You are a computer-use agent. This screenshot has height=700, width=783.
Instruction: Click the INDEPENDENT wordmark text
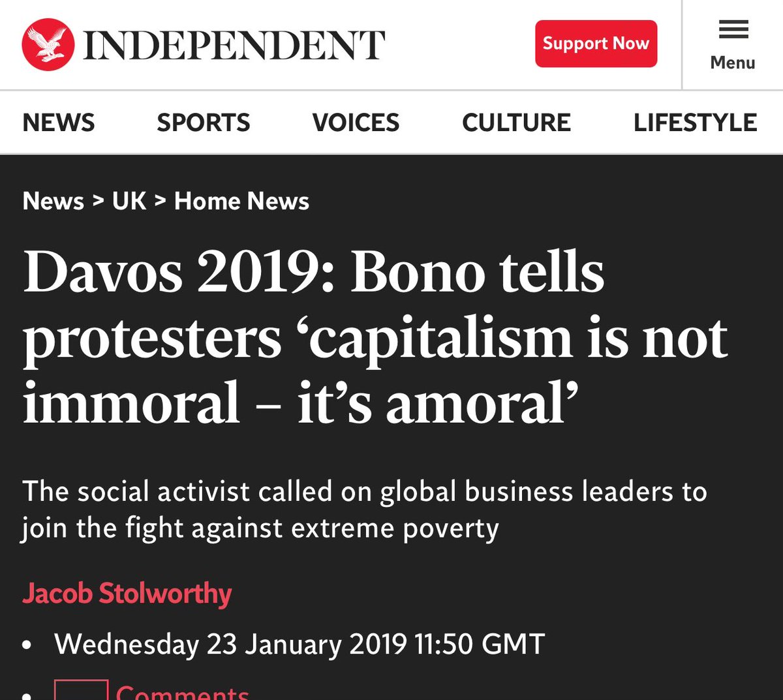(x=234, y=45)
